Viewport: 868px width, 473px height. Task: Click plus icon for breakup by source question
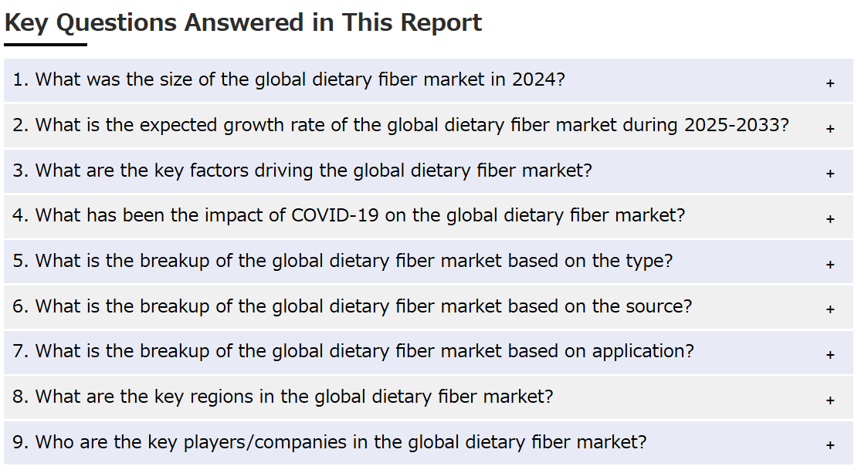[830, 309]
